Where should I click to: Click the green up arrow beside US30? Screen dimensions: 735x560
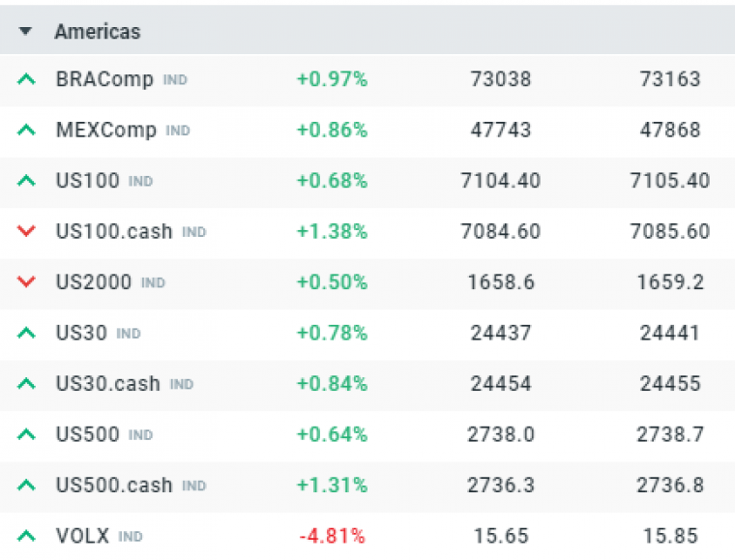point(26,333)
